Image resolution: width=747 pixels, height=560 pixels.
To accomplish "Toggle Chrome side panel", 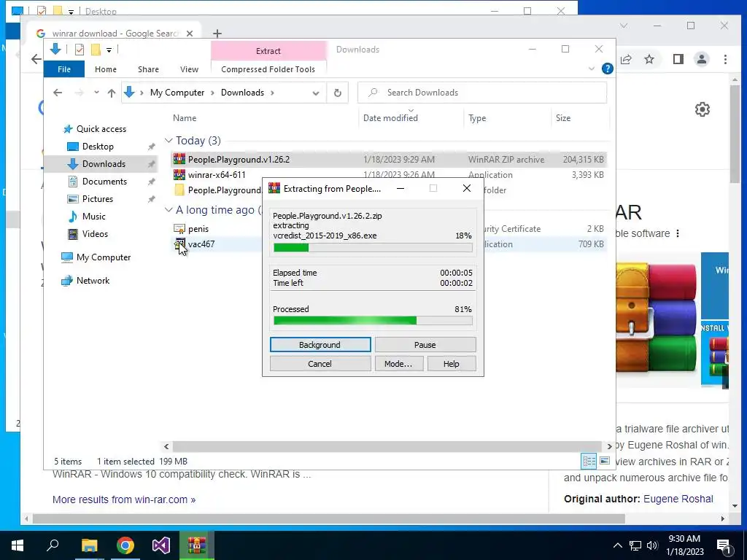I will [678, 59].
